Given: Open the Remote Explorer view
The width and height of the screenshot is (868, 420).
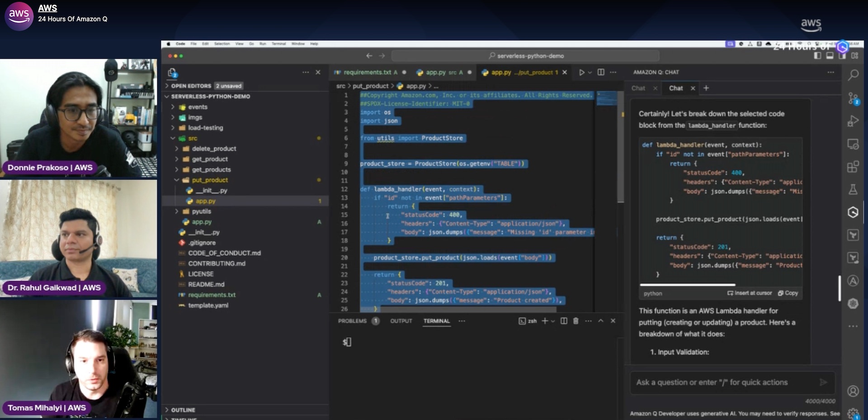Looking at the screenshot, I should coord(853,144).
